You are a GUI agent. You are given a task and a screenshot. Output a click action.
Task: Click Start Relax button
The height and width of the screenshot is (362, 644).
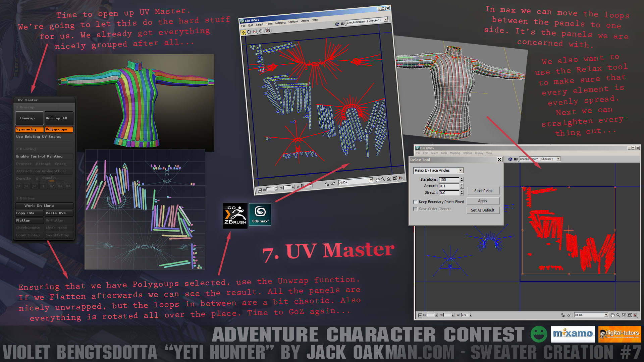(x=483, y=191)
